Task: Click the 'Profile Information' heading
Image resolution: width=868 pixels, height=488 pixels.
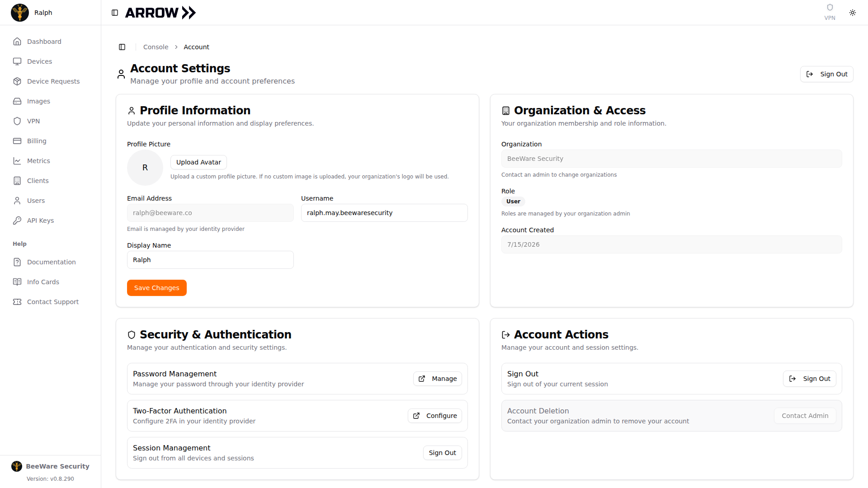Action: click(x=195, y=110)
